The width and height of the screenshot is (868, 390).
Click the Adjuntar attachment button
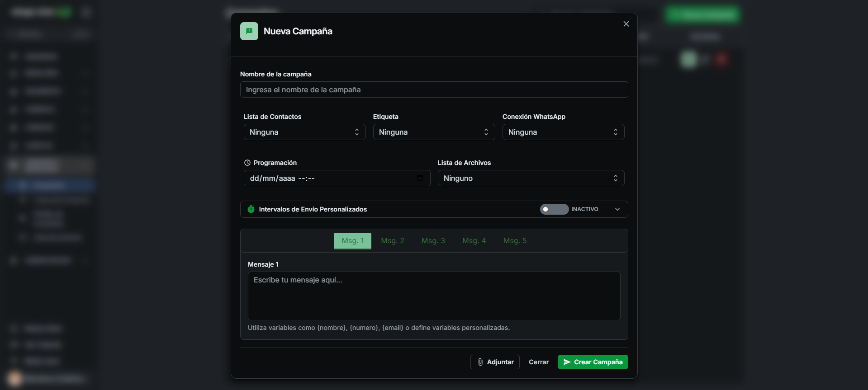(495, 362)
